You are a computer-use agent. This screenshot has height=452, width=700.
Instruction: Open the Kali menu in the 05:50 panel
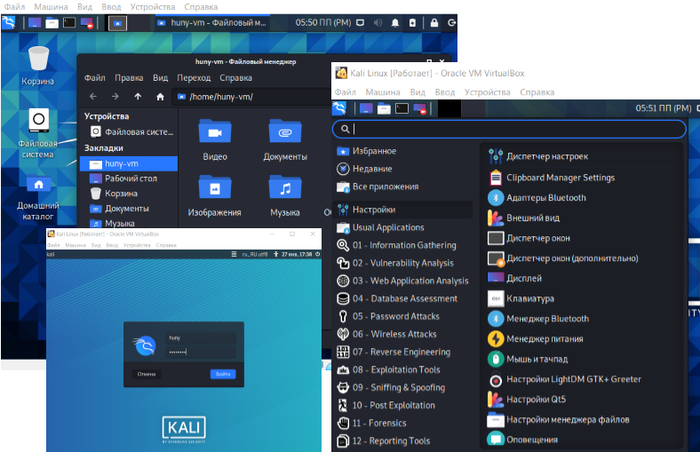[x=8, y=22]
